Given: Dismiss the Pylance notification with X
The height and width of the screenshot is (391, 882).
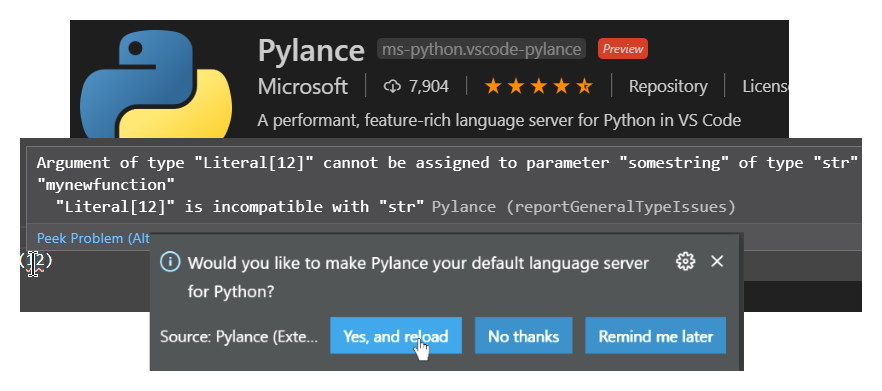Looking at the screenshot, I should [x=717, y=261].
